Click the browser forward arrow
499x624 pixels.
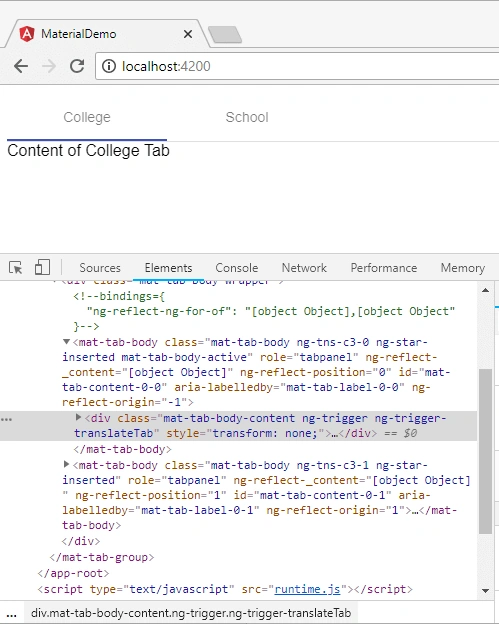click(49, 66)
